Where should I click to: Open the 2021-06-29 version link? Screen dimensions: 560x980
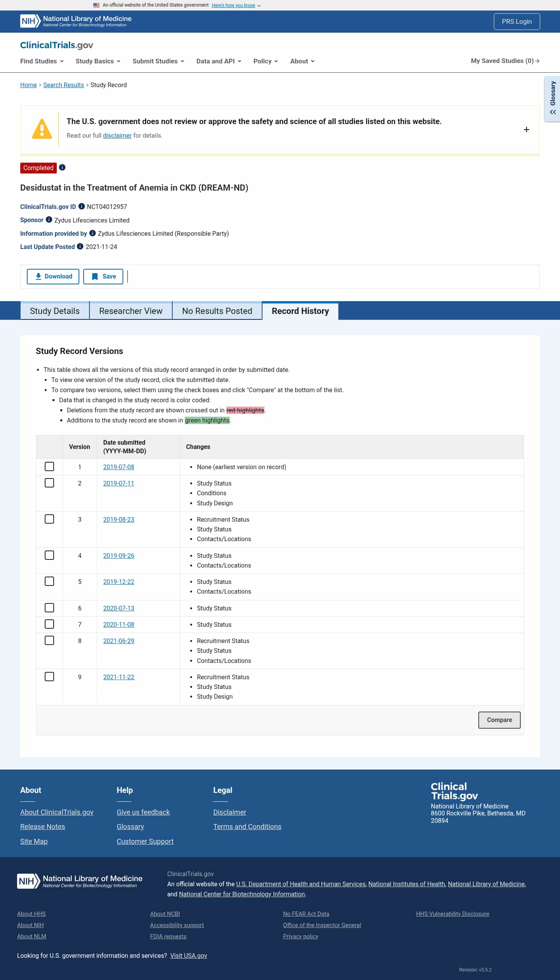click(x=119, y=641)
